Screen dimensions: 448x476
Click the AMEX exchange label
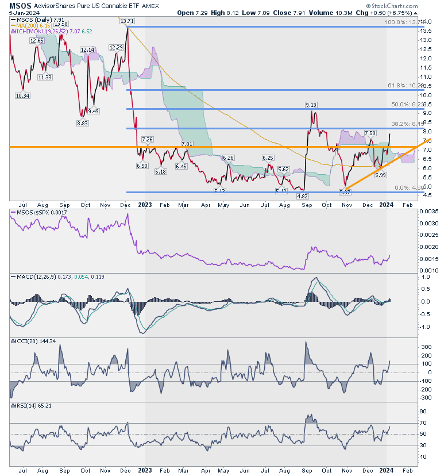click(x=150, y=6)
